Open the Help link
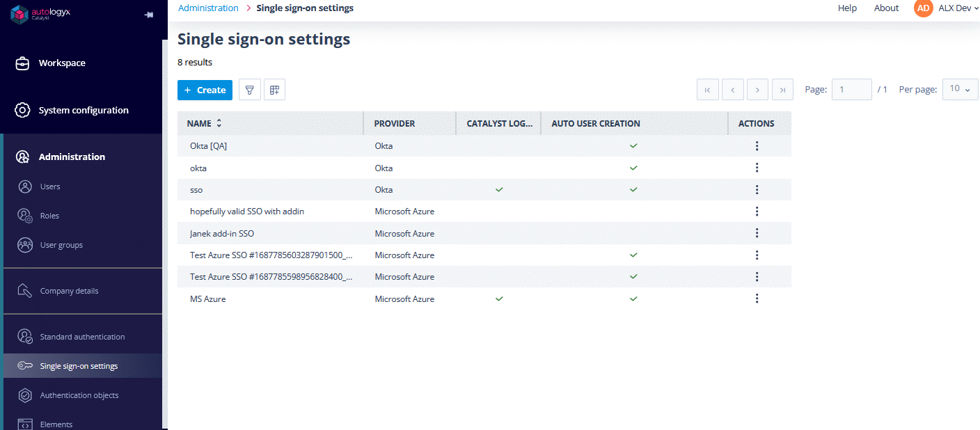 (x=847, y=8)
